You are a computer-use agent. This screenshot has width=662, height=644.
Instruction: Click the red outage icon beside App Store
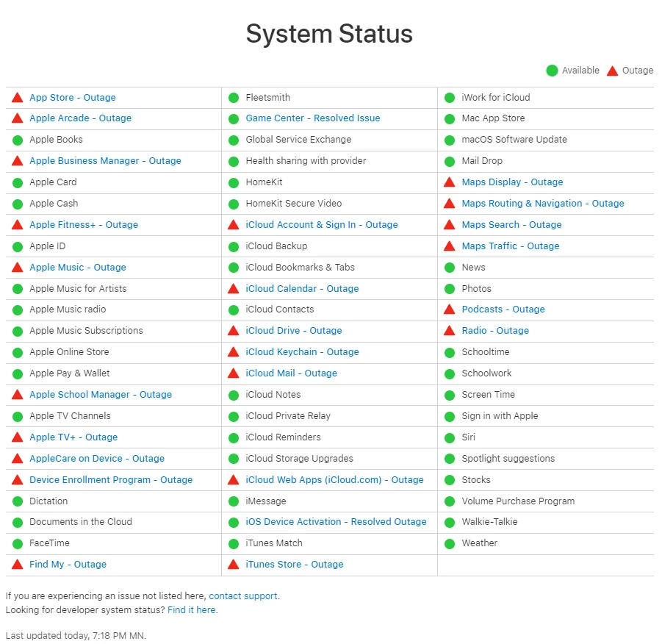pos(18,97)
